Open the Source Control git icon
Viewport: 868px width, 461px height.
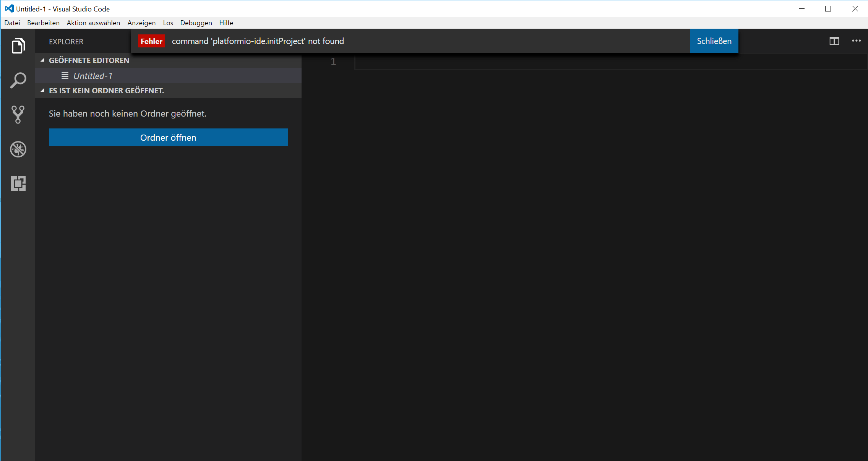(18, 115)
